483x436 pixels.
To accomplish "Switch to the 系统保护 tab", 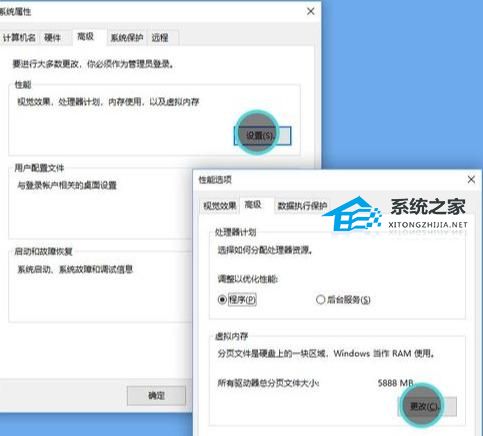I will pos(127,37).
